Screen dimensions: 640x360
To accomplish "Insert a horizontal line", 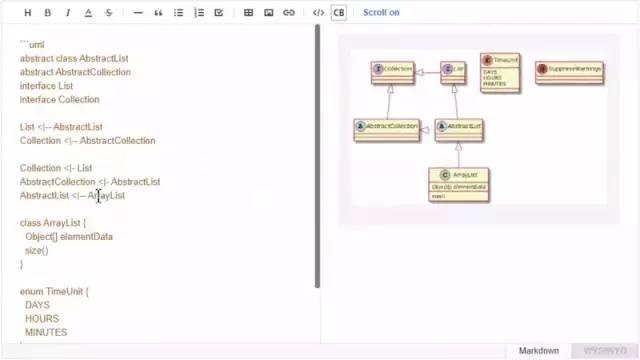I will pos(138,13).
